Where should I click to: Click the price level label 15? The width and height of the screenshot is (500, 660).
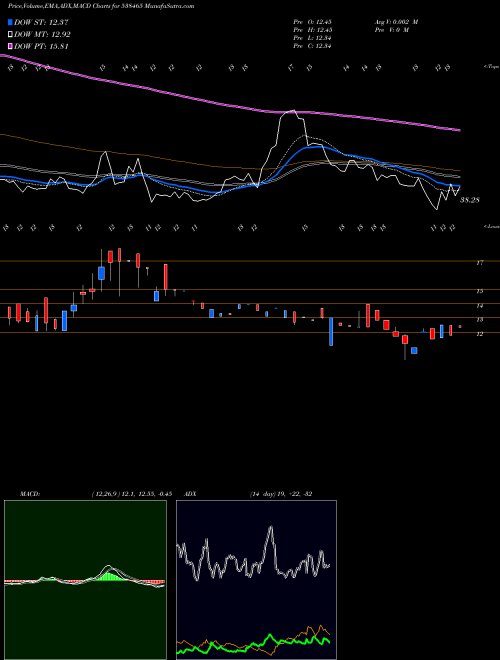tap(479, 291)
